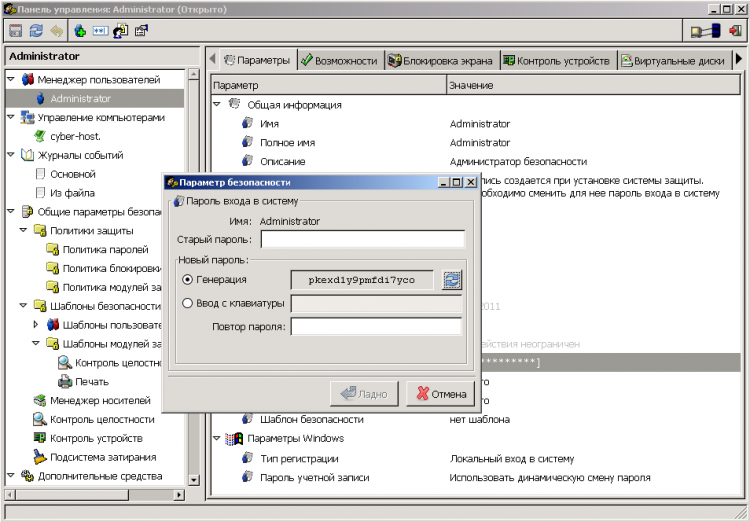
Task: Select Политика паролей in the tree
Action: (x=106, y=249)
